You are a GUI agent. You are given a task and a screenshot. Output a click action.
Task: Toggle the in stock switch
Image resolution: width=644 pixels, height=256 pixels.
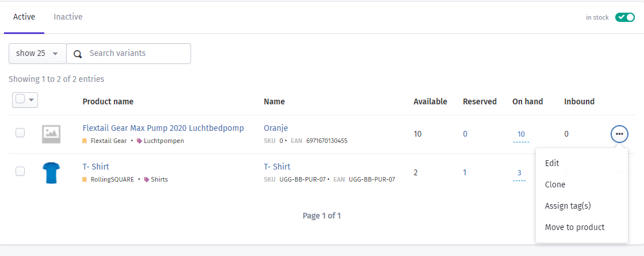pyautogui.click(x=624, y=17)
